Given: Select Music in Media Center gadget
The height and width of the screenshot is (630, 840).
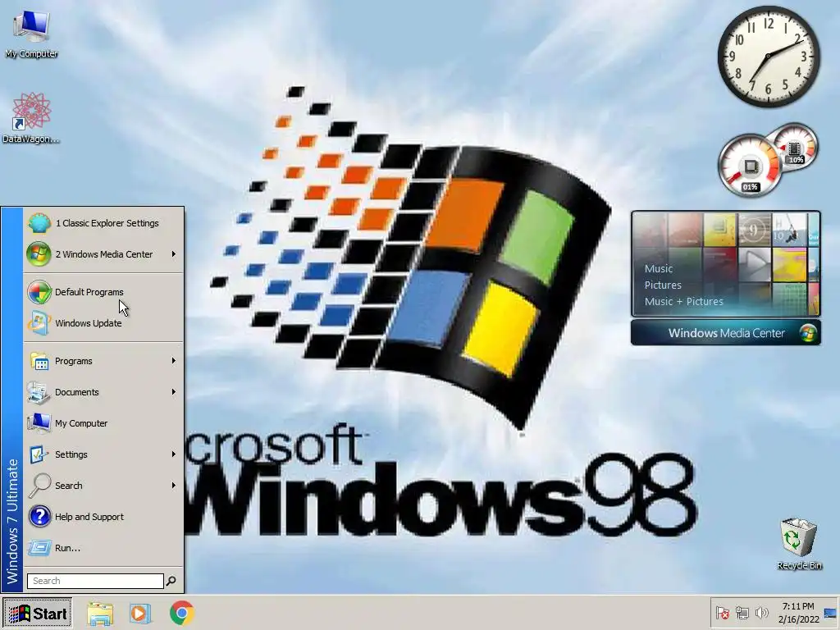Looking at the screenshot, I should (659, 269).
